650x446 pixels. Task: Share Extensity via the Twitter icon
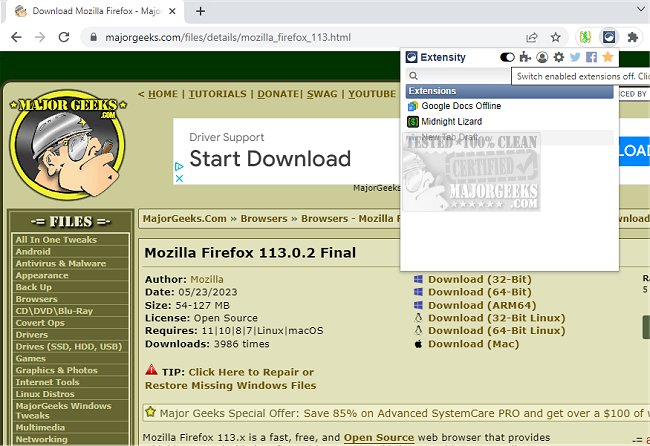575,57
